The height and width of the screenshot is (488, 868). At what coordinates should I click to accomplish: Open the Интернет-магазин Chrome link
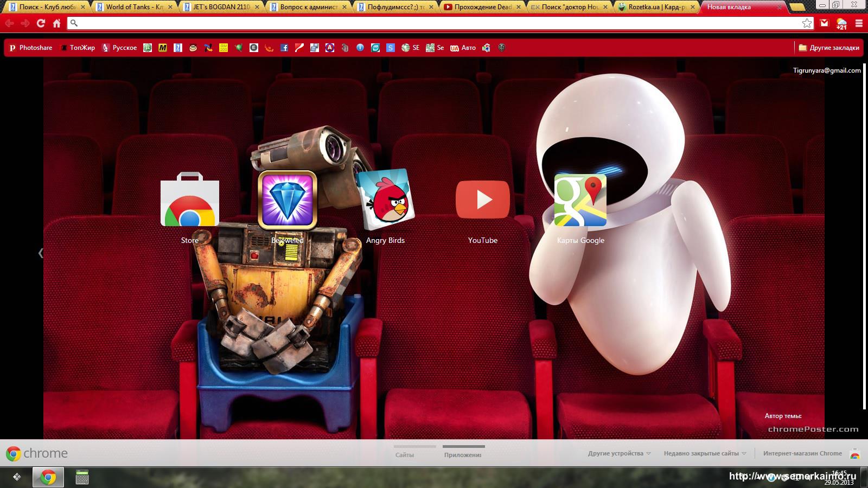802,453
